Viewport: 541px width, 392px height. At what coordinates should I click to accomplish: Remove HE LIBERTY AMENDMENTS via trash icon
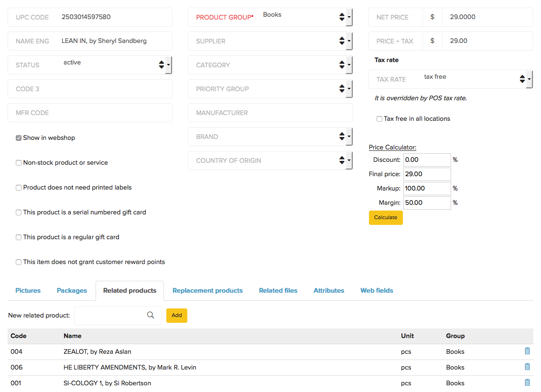[x=527, y=367]
